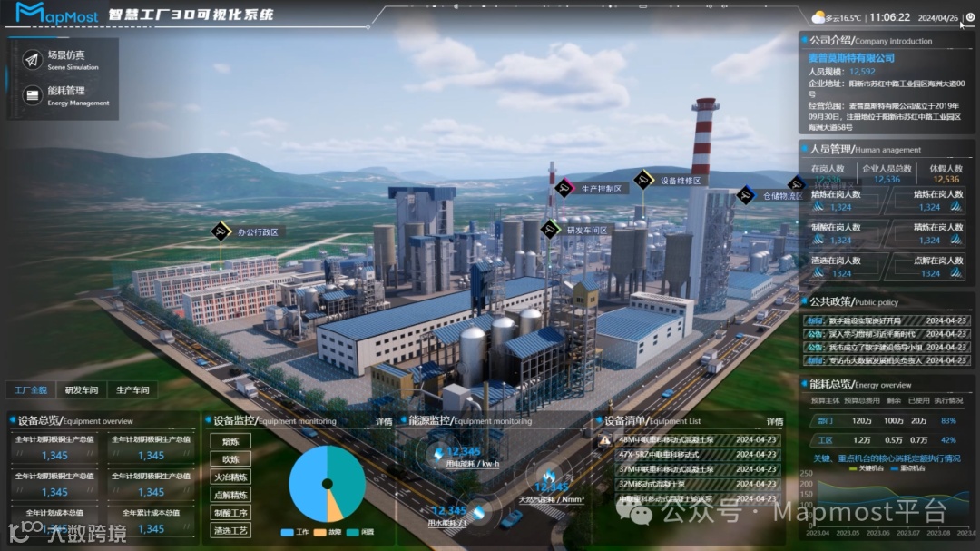The width and height of the screenshot is (980, 551).
Task: Open policy item 我市成立了数字建设领导小组
Action: coord(887,347)
